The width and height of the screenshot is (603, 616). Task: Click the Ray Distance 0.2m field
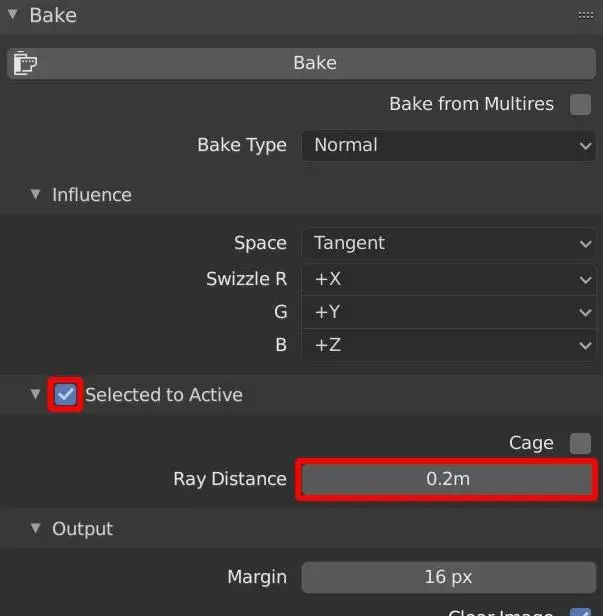pos(448,479)
